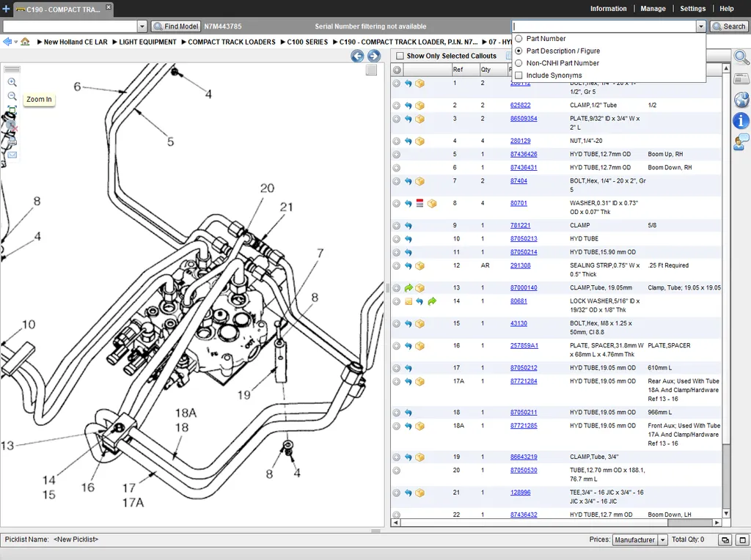Click the Zoom Out magnifier icon
This screenshot has width=751, height=560.
coord(12,96)
